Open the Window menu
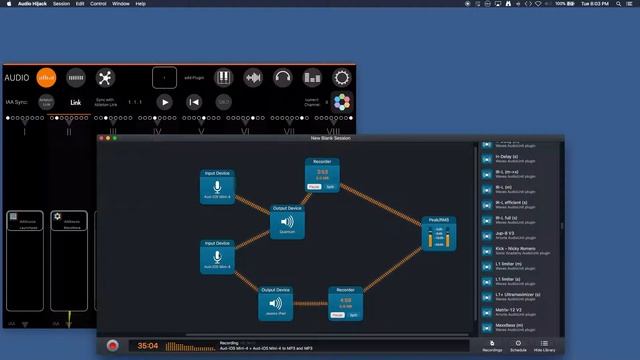 point(121,4)
